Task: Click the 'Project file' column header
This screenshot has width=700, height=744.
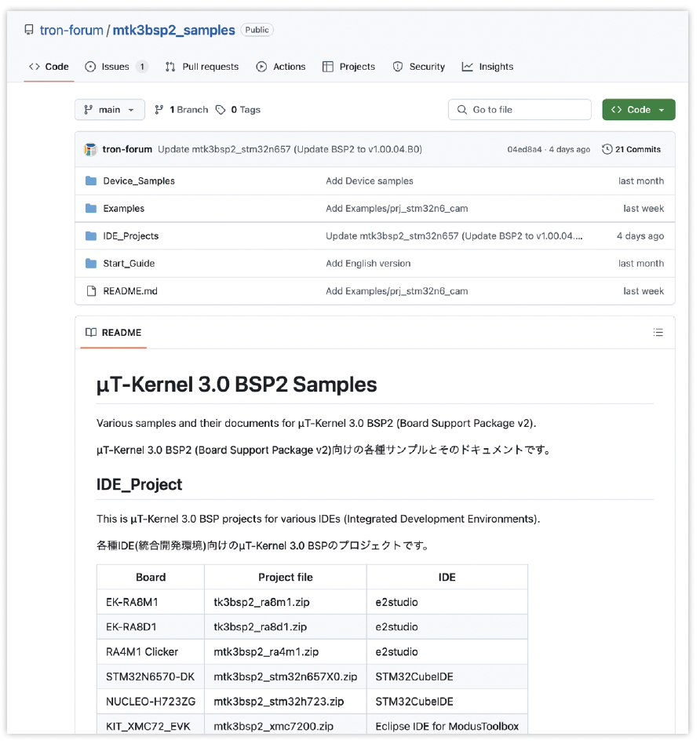Action: [x=286, y=577]
